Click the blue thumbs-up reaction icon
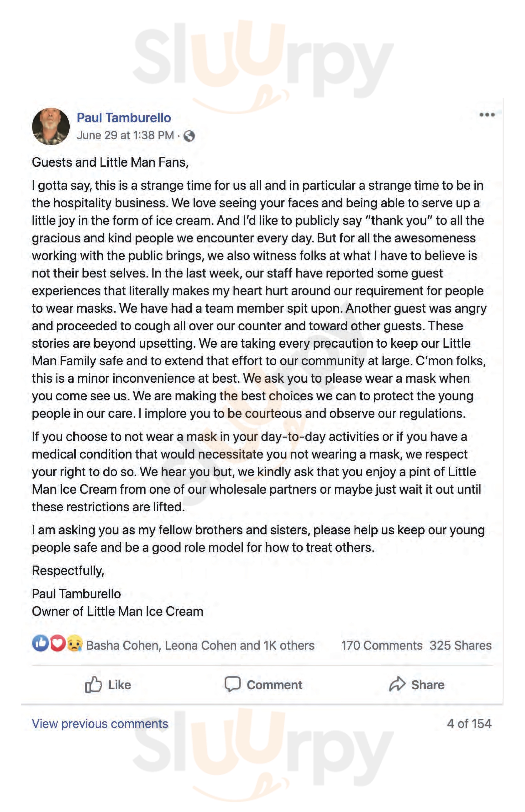Image resolution: width=525 pixels, height=812 pixels. click(x=40, y=644)
